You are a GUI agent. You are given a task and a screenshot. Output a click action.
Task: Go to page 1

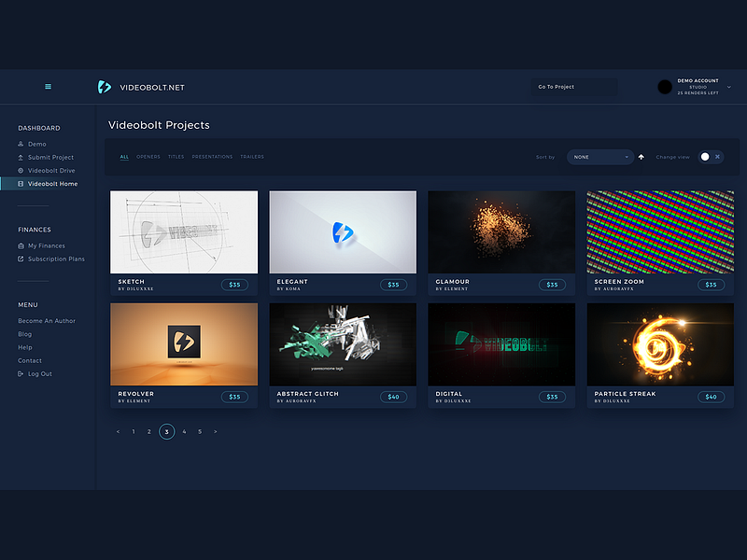(134, 432)
